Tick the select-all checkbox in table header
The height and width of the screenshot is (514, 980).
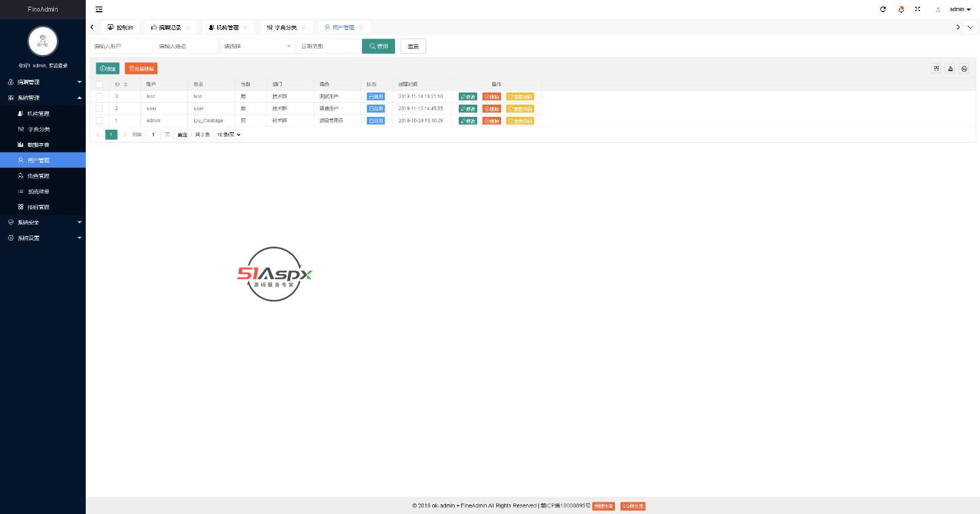pyautogui.click(x=99, y=84)
